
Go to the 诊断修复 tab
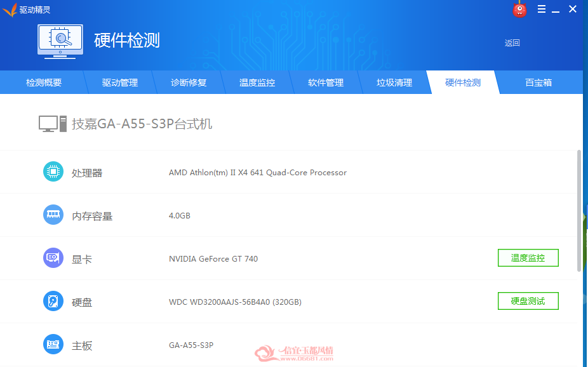pyautogui.click(x=189, y=83)
